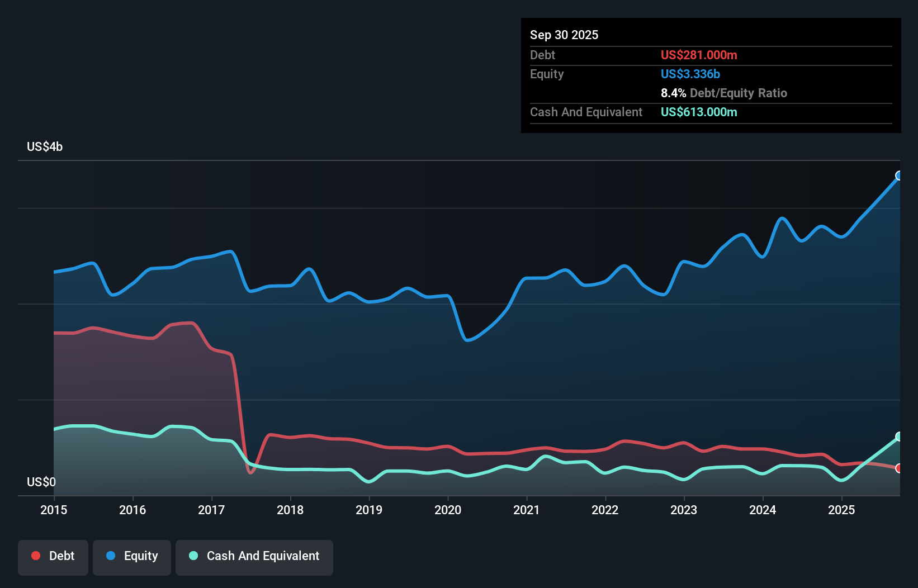Expand the Sep 30 2025 tooltip panel

564,35
